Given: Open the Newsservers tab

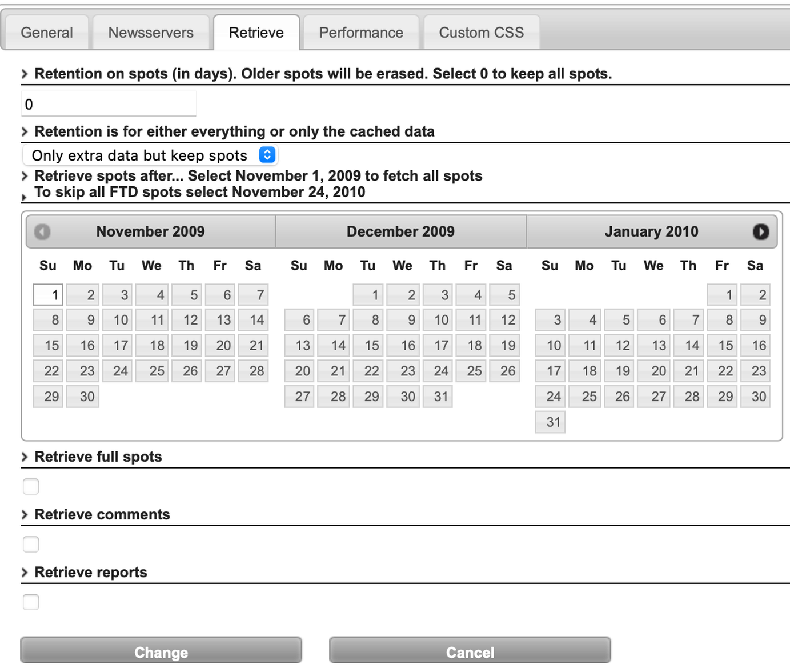Looking at the screenshot, I should coord(151,33).
